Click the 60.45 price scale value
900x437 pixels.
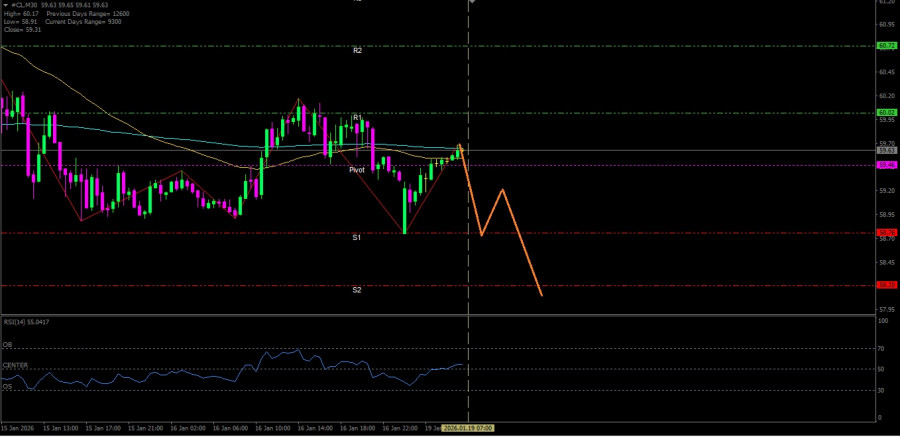887,72
